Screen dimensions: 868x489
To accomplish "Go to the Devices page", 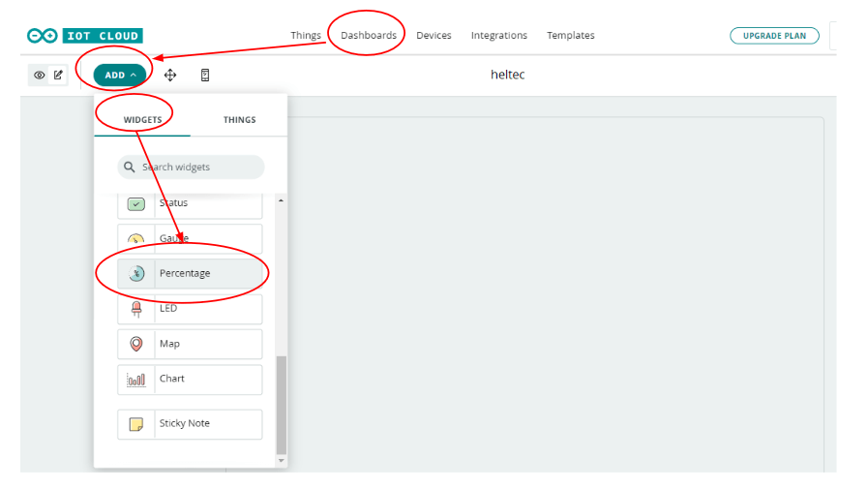I will click(x=434, y=36).
